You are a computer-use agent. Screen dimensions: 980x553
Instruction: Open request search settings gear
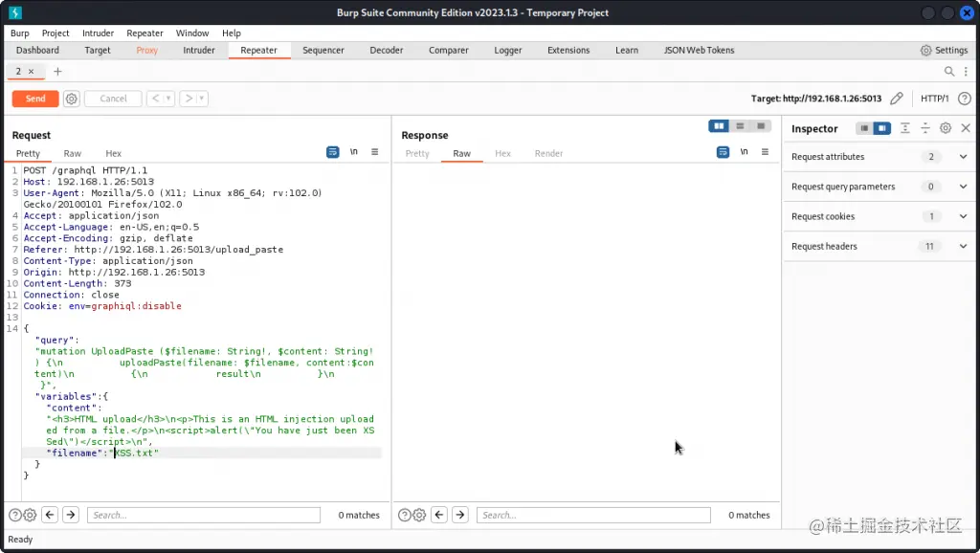coord(30,515)
